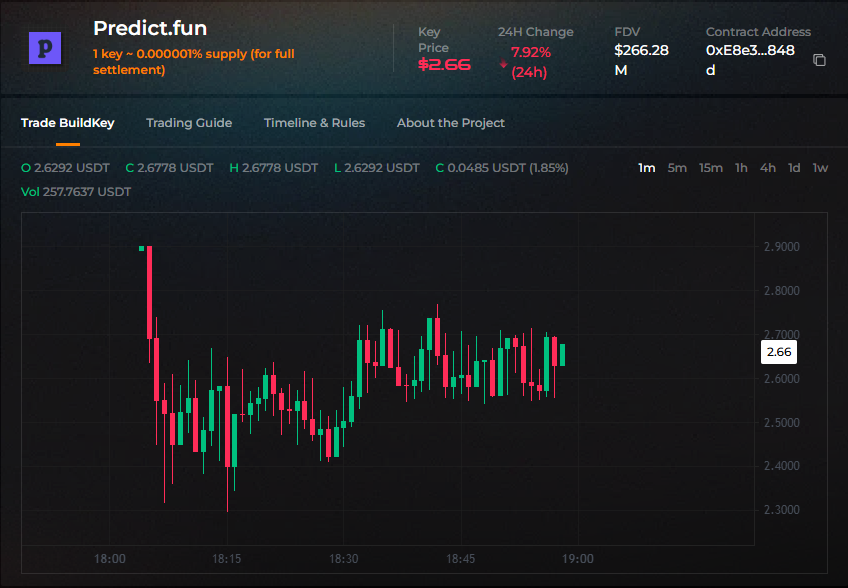The width and height of the screenshot is (848, 588).
Task: Click the '0.0485 USDT (1.85%)' change value
Action: tap(507, 168)
